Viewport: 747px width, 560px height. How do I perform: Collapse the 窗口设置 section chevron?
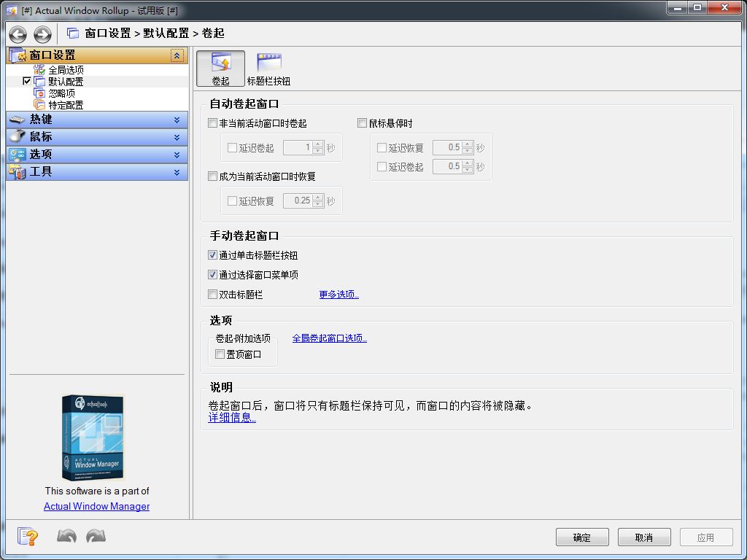click(x=177, y=55)
